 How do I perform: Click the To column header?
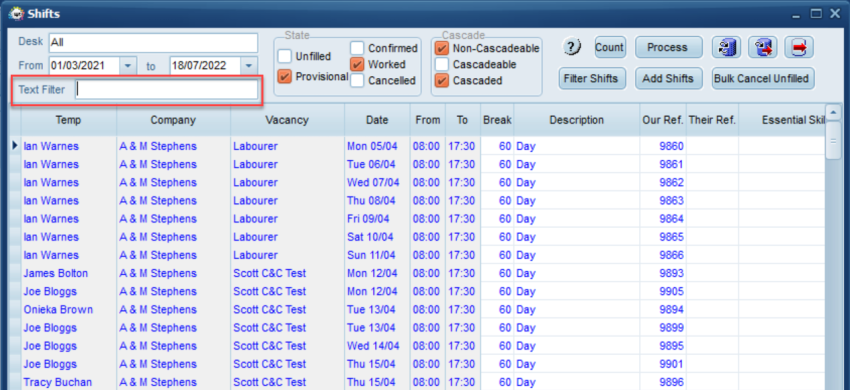click(x=462, y=120)
